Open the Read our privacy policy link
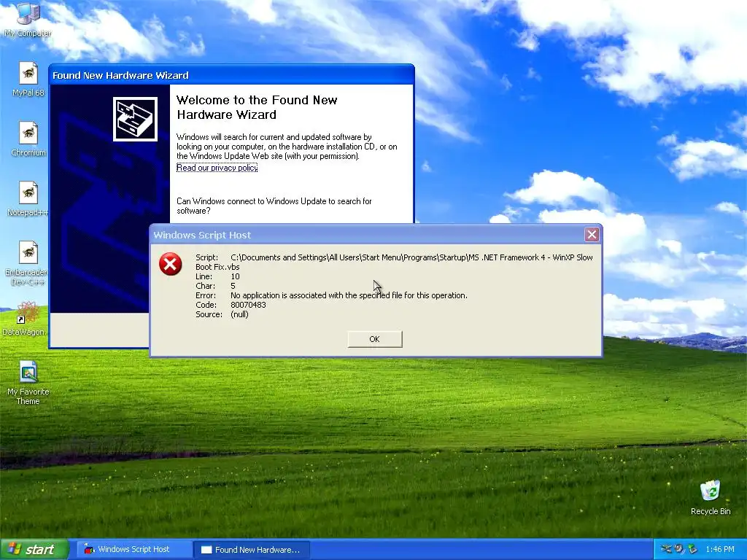747x560 pixels. tap(217, 168)
